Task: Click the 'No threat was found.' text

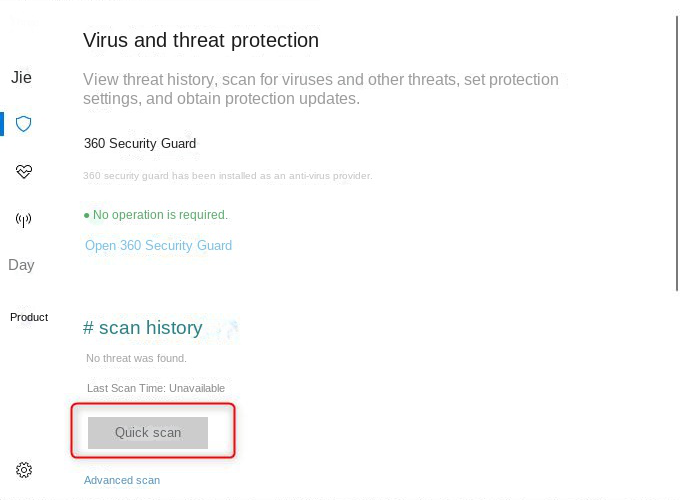Action: pos(136,358)
